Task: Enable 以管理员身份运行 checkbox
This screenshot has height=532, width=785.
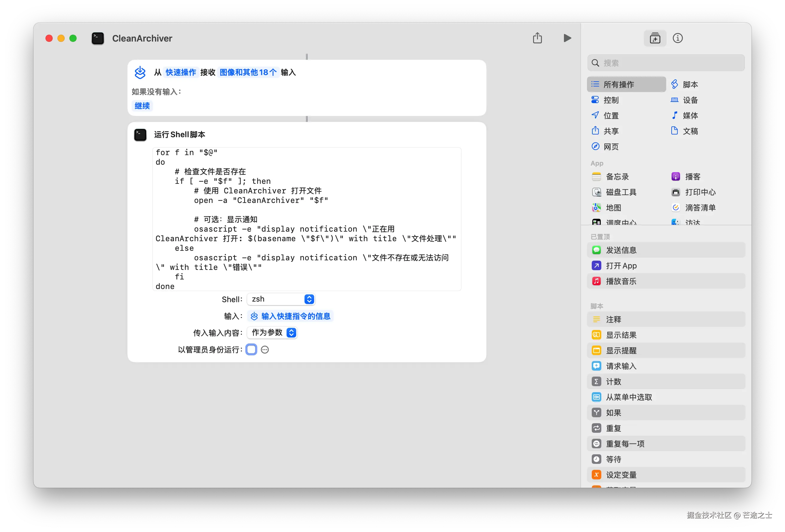Action: pos(251,350)
